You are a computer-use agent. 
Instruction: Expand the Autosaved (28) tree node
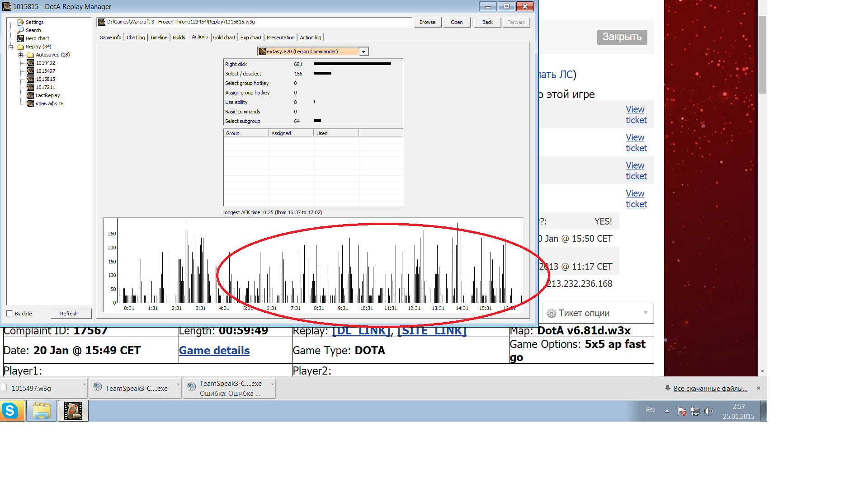20,55
